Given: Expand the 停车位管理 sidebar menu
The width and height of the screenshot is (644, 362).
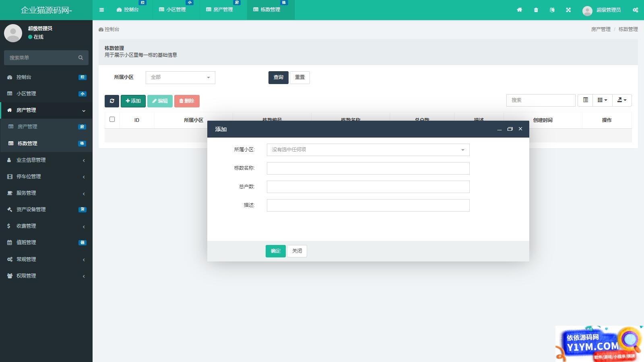Looking at the screenshot, I should 46,177.
